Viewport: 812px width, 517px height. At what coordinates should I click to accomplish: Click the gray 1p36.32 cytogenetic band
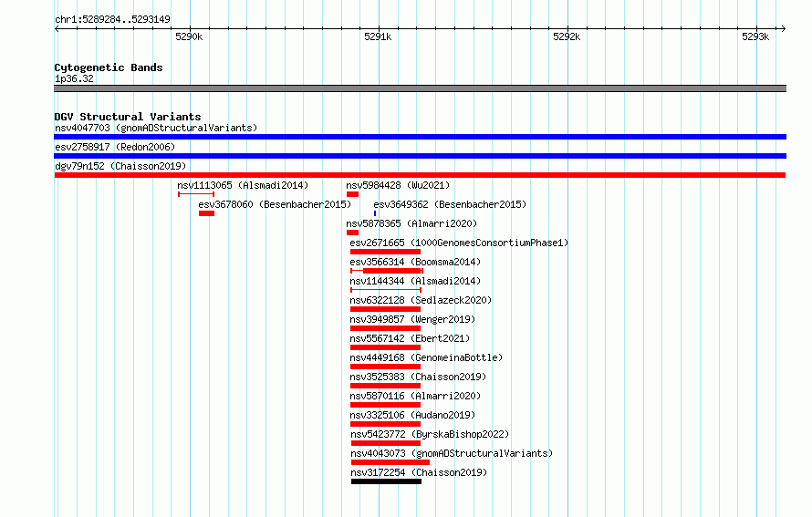420,88
